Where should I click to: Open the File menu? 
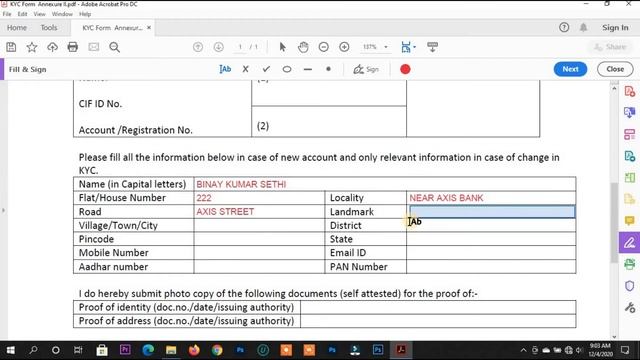(7, 14)
